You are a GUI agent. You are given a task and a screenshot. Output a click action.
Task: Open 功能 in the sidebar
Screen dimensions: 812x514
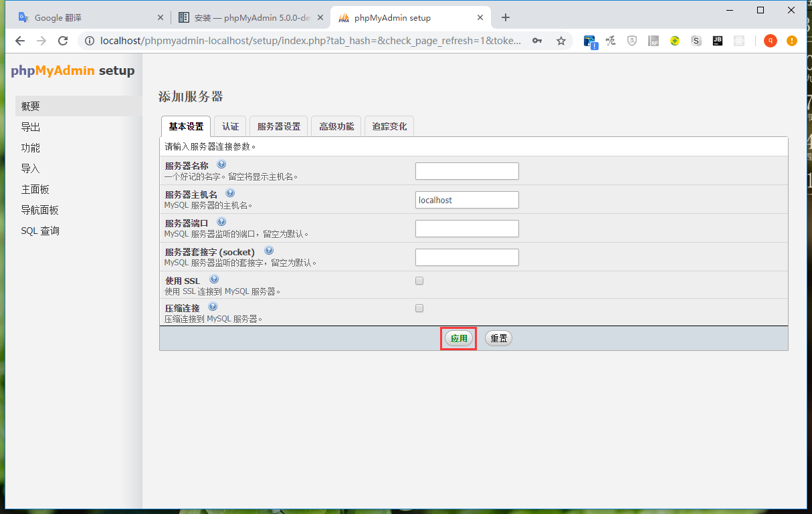pyautogui.click(x=79, y=148)
